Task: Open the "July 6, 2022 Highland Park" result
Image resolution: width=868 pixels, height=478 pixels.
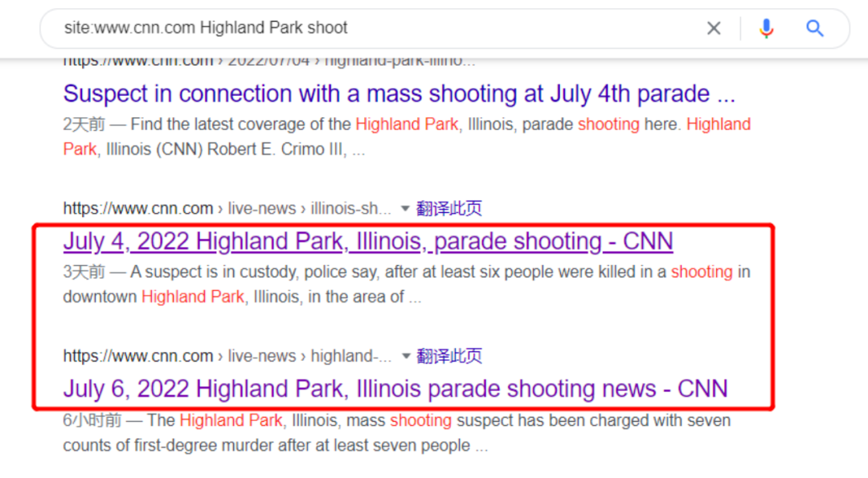Action: (395, 390)
